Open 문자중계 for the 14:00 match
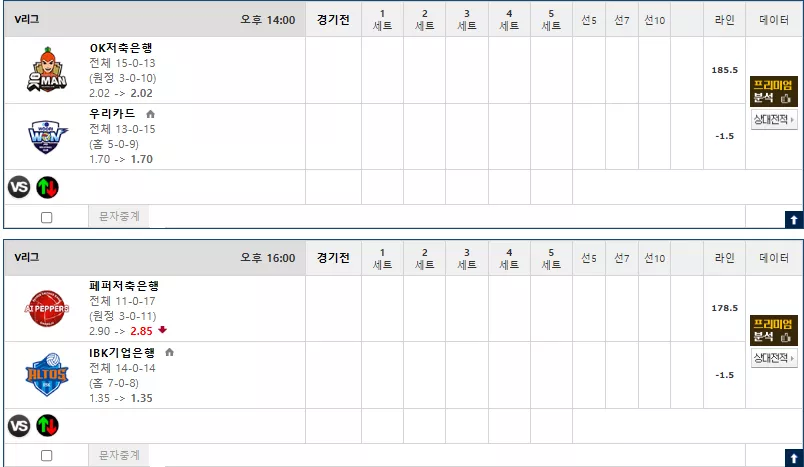This screenshot has height=467, width=804. coord(119,217)
